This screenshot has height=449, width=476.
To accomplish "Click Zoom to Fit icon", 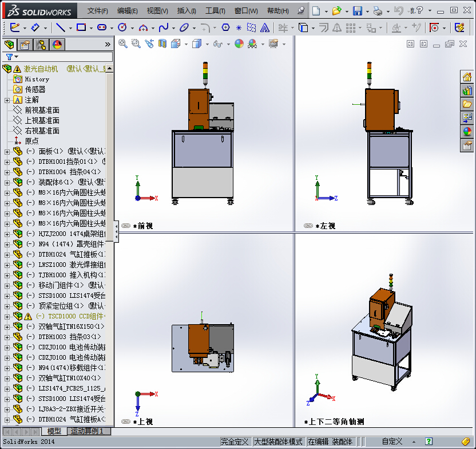I will (123, 44).
